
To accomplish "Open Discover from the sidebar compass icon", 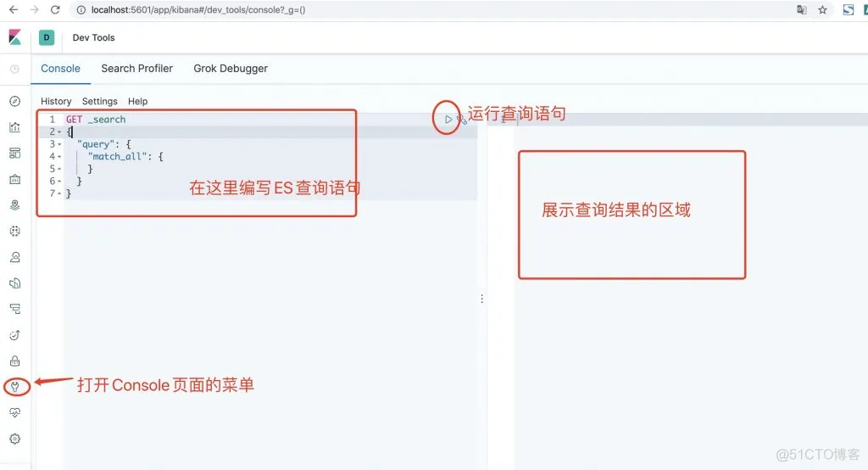I will (15, 101).
